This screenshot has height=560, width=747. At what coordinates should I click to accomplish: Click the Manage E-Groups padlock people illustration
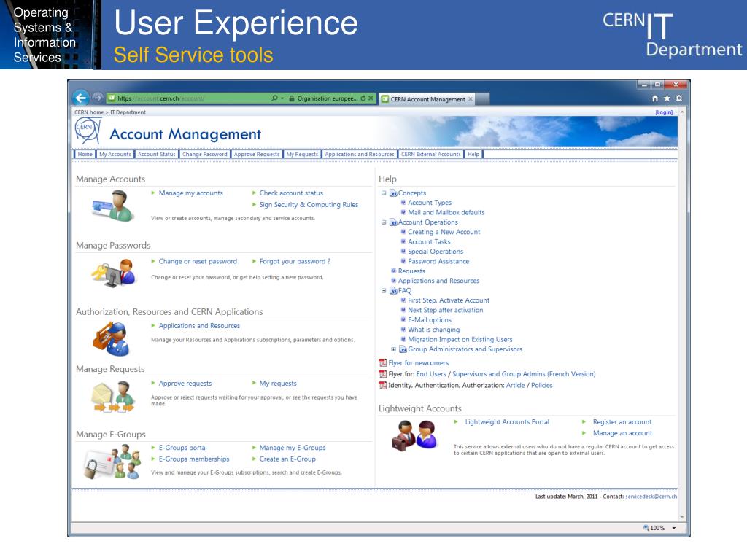pos(112,462)
